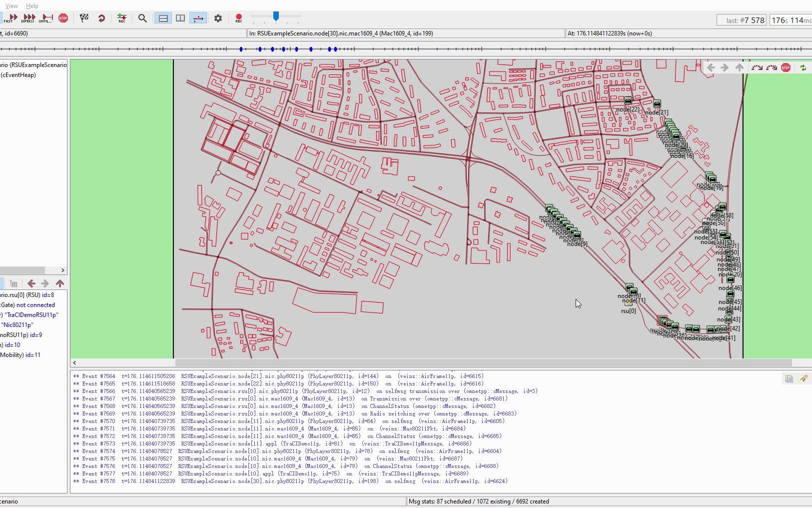This screenshot has width=812, height=508.
Task: Go up to parent in inspector panel
Action: [x=60, y=283]
